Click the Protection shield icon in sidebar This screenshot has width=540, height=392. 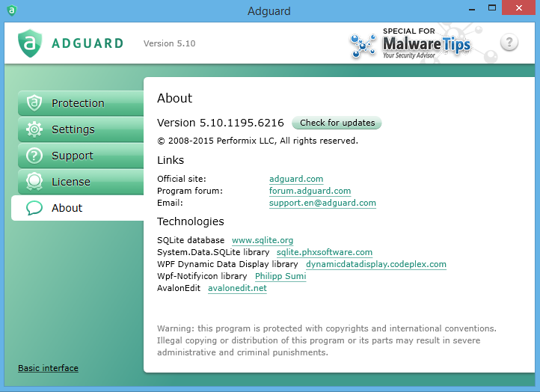[34, 103]
